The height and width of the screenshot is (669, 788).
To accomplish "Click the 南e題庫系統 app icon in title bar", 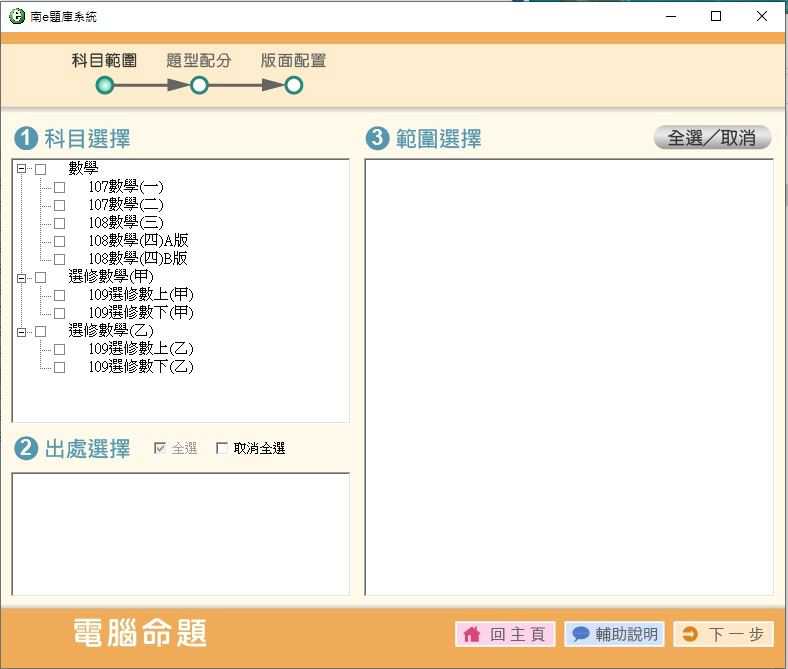I will pos(17,16).
